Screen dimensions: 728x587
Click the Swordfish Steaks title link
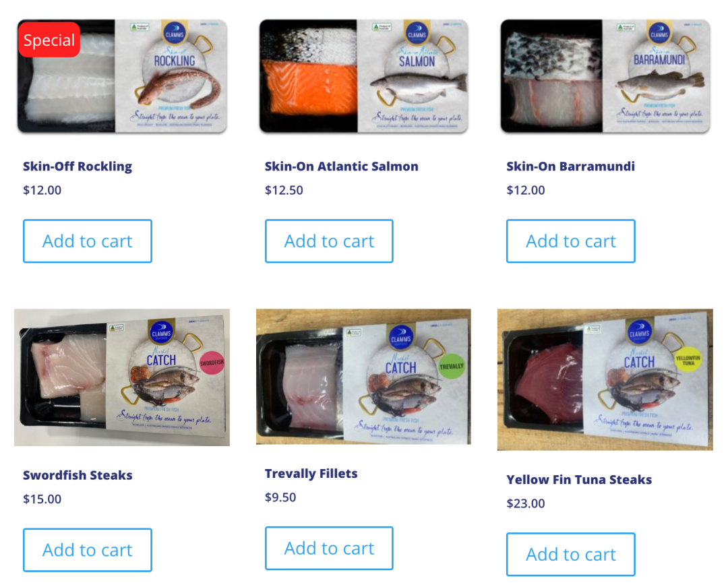pos(78,475)
